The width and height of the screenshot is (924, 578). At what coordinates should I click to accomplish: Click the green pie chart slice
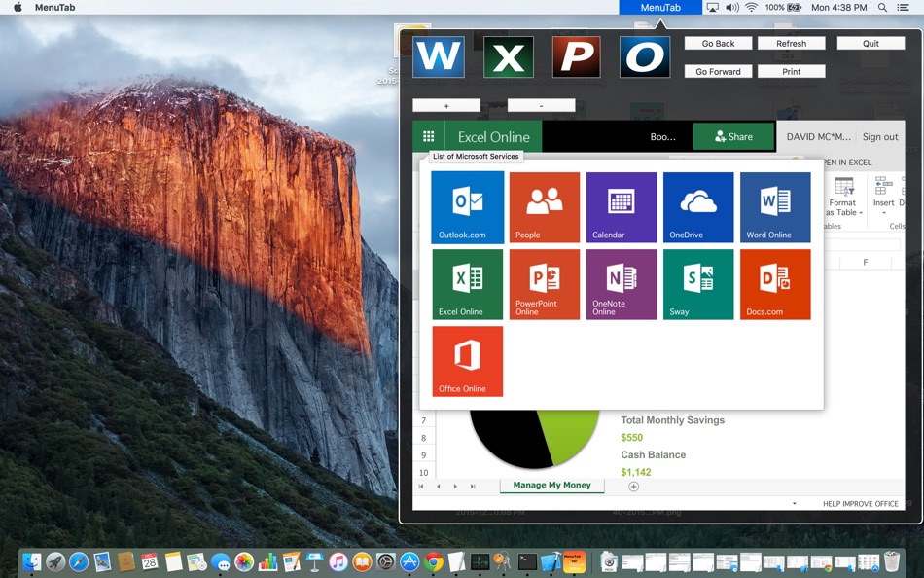coord(569,434)
